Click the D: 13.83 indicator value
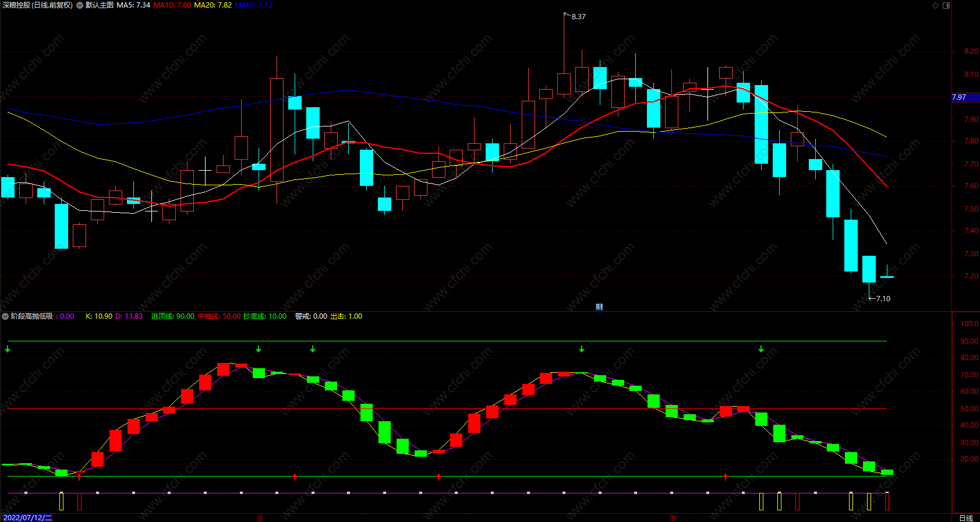This screenshot has height=522, width=980. [129, 316]
